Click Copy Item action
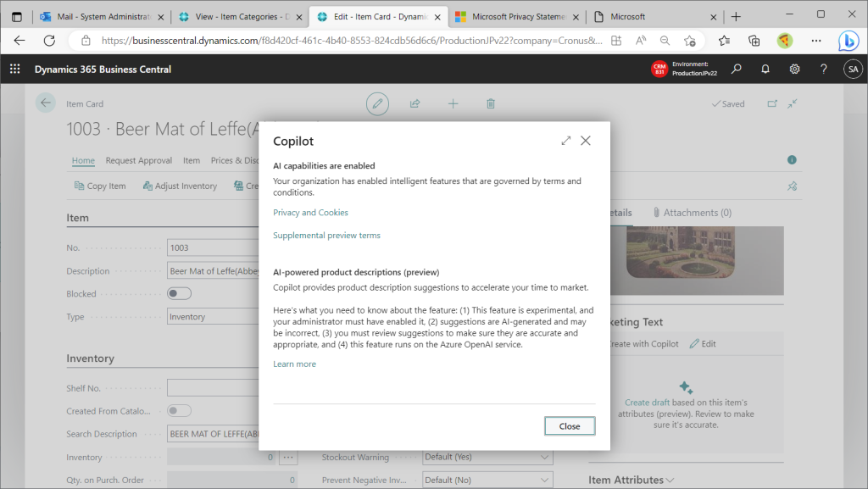 point(100,186)
